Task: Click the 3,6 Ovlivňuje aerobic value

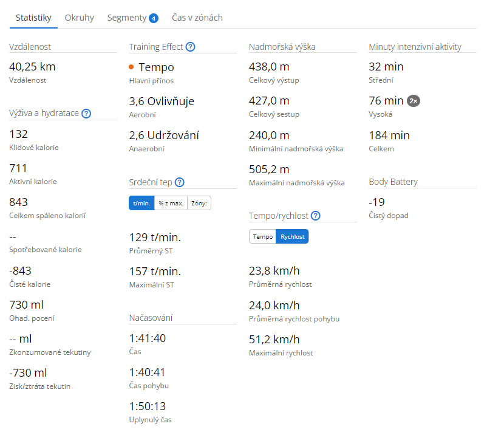Action: [162, 101]
